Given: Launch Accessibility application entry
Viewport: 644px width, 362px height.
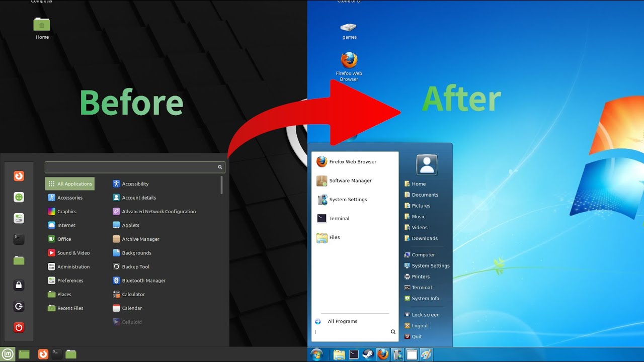Looking at the screenshot, I should pyautogui.click(x=130, y=184).
